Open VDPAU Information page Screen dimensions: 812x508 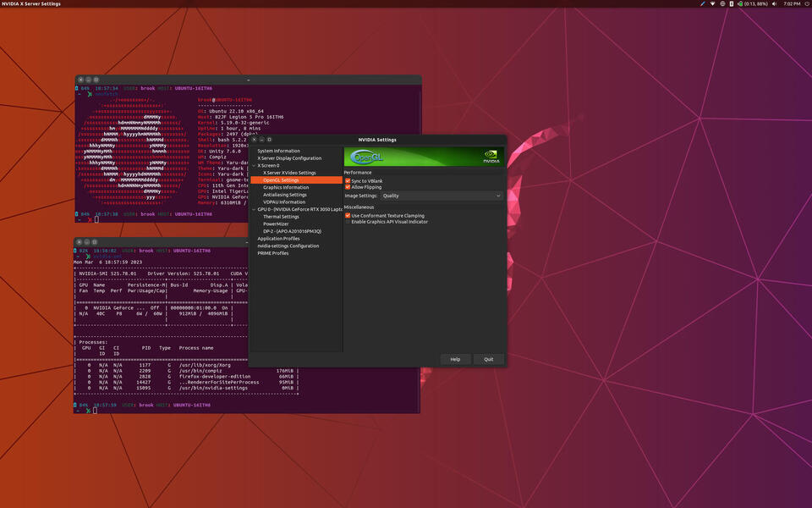click(x=284, y=202)
